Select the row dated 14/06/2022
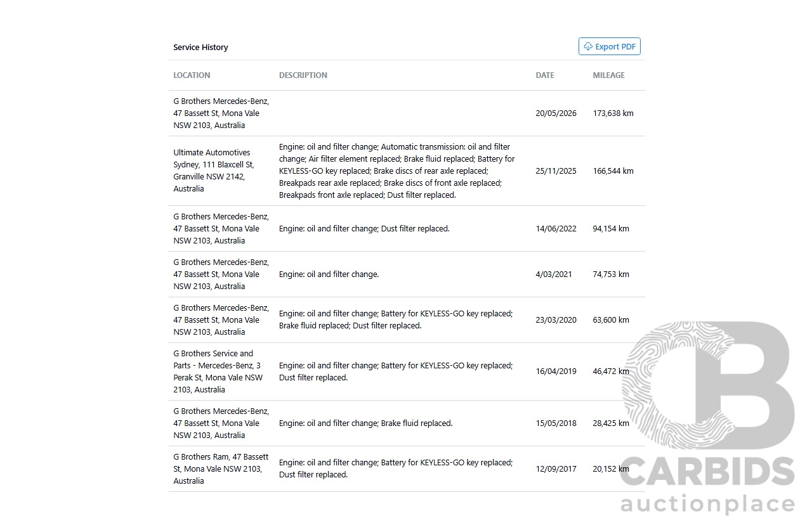The image size is (812, 523). tap(407, 229)
